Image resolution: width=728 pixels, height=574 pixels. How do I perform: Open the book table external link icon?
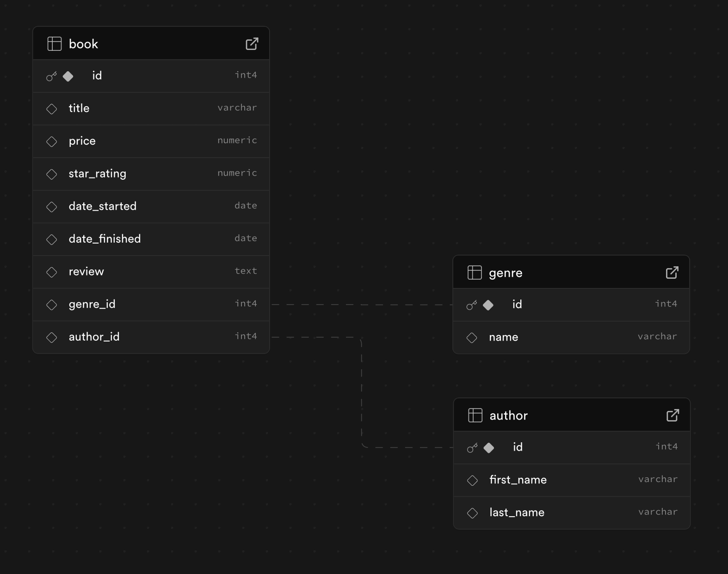coord(252,44)
